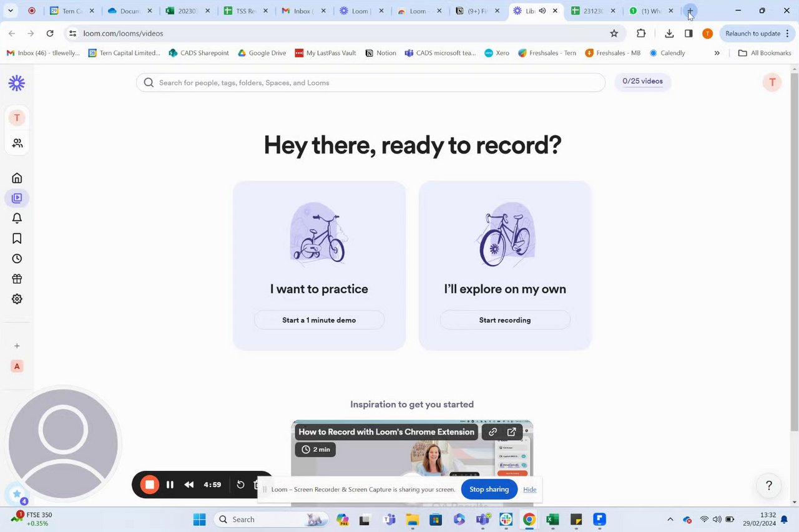The width and height of the screenshot is (799, 532).
Task: Open the gift rewards sidebar icon
Action: click(x=17, y=279)
